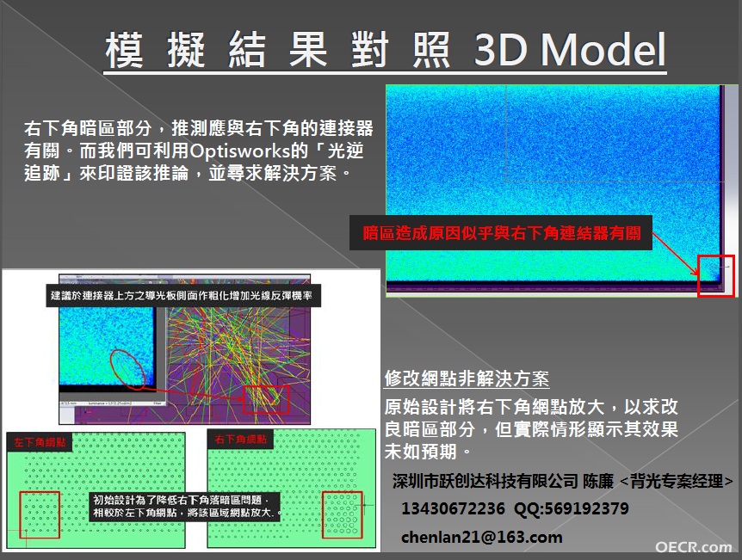Click the email chenlan21@163.com
Viewport: 742px width, 560px height.
pos(482,538)
